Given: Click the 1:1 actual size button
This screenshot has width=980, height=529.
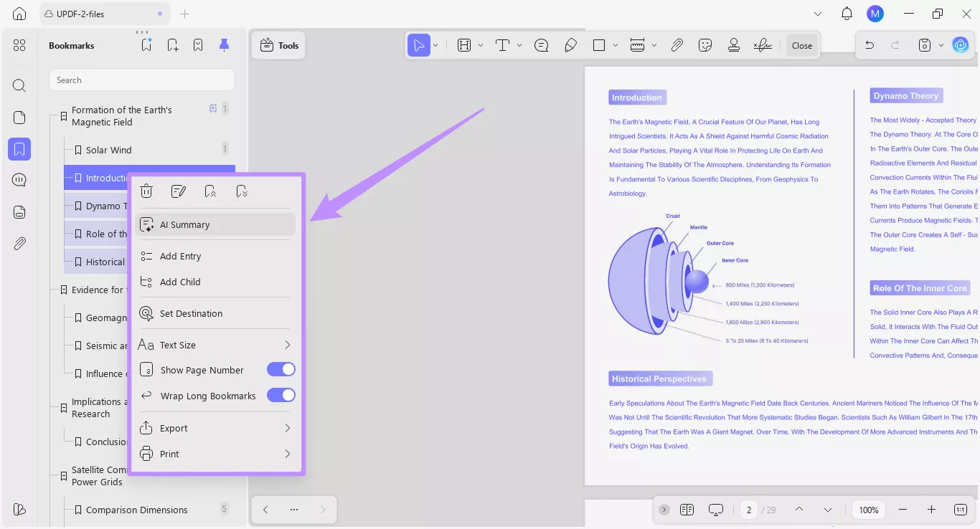Looking at the screenshot, I should [x=961, y=510].
